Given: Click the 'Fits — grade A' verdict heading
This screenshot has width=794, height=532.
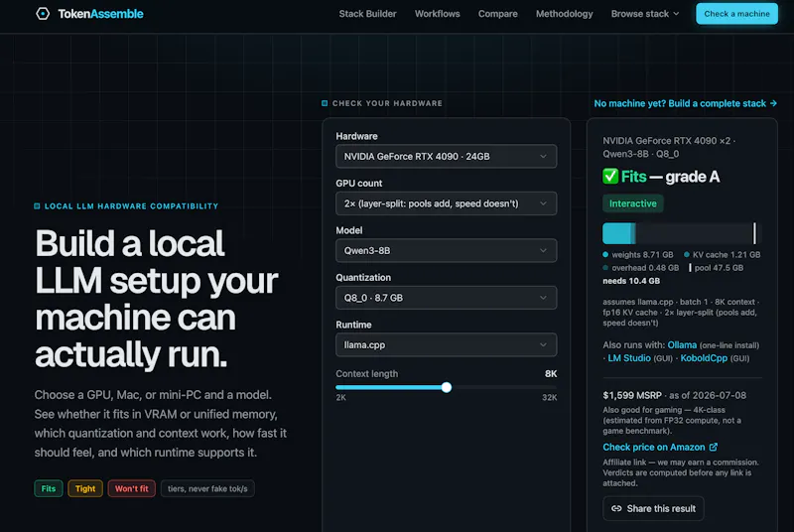Looking at the screenshot, I should 661,176.
